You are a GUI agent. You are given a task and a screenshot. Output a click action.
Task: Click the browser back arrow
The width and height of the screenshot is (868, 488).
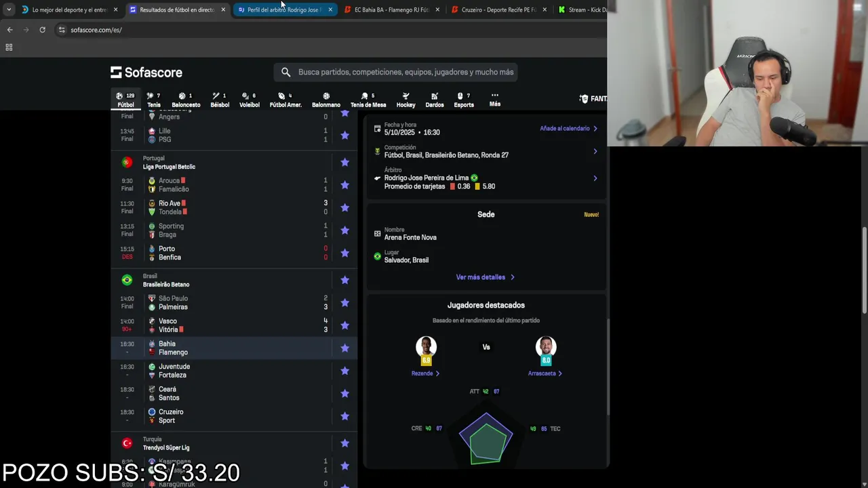tap(9, 30)
